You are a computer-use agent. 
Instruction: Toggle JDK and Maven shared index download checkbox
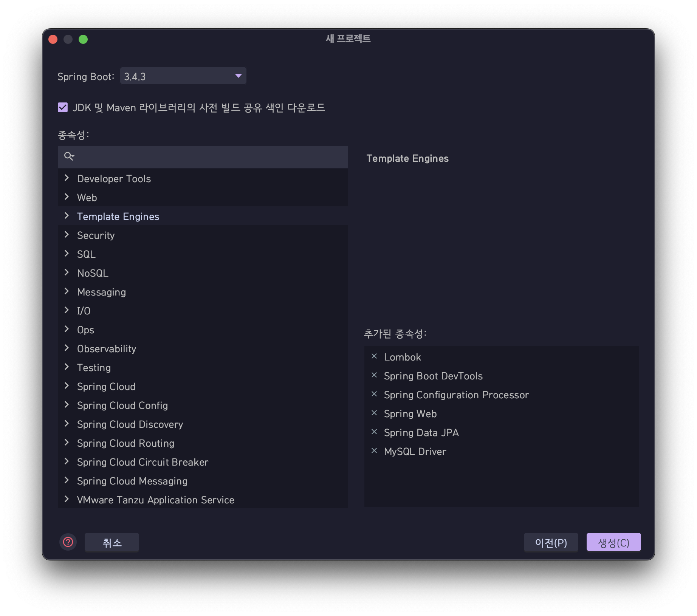click(x=63, y=107)
